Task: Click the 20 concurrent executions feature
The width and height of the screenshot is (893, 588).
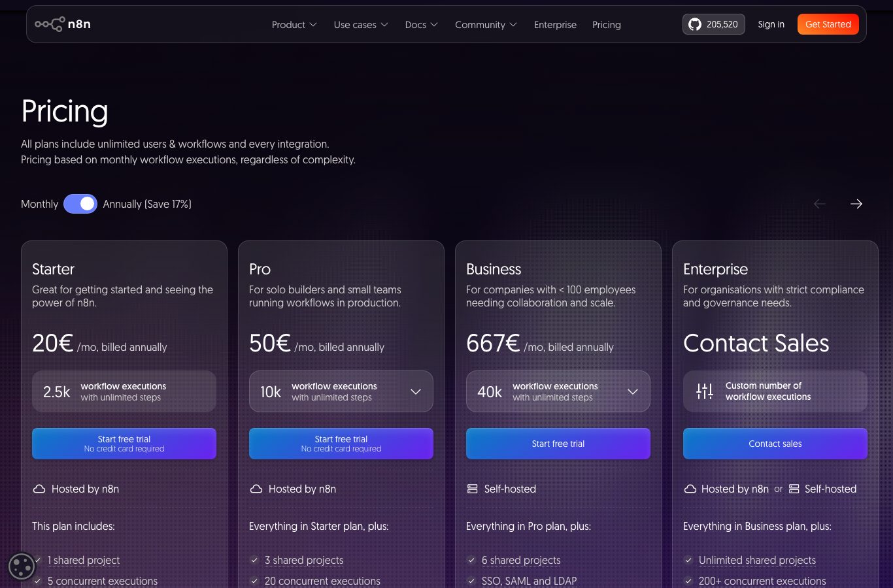Action: pyautogui.click(x=322, y=581)
